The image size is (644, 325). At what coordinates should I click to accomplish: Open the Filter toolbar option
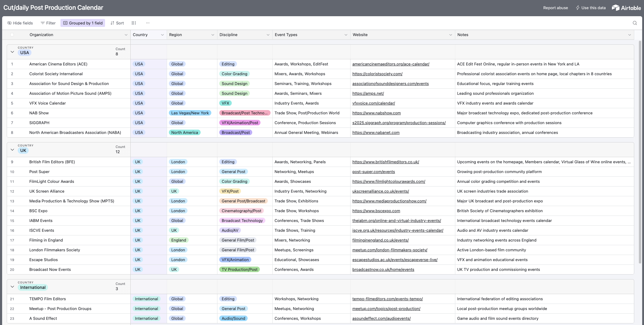point(48,23)
